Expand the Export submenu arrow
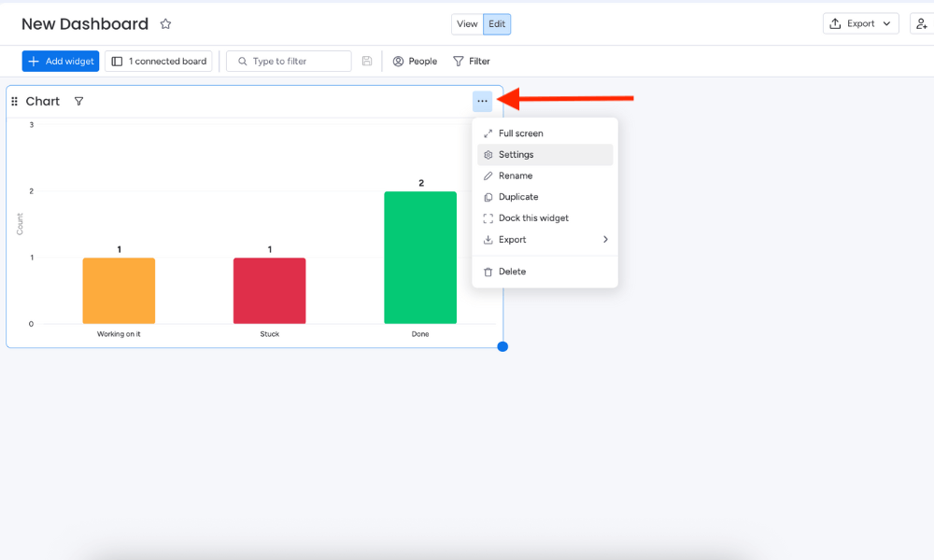 (605, 239)
